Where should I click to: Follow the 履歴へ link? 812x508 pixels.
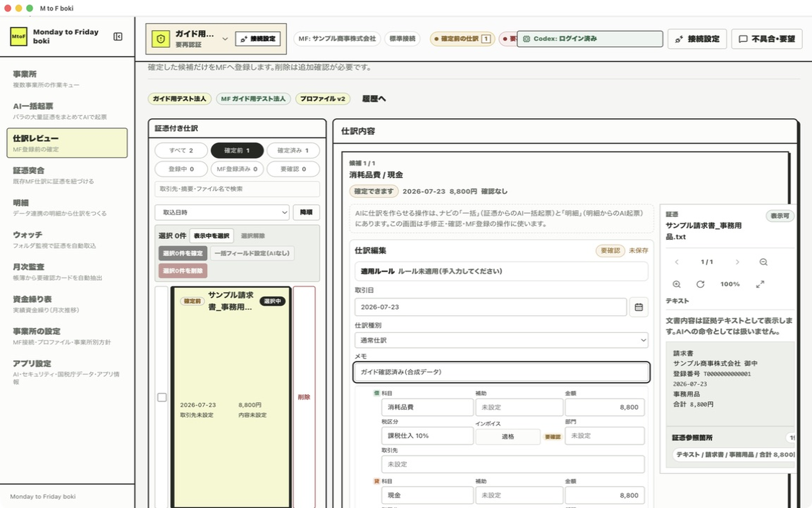(374, 99)
